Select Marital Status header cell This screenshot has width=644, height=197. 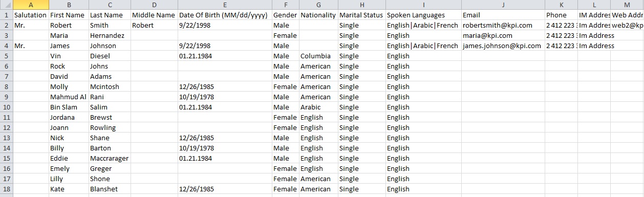click(362, 15)
